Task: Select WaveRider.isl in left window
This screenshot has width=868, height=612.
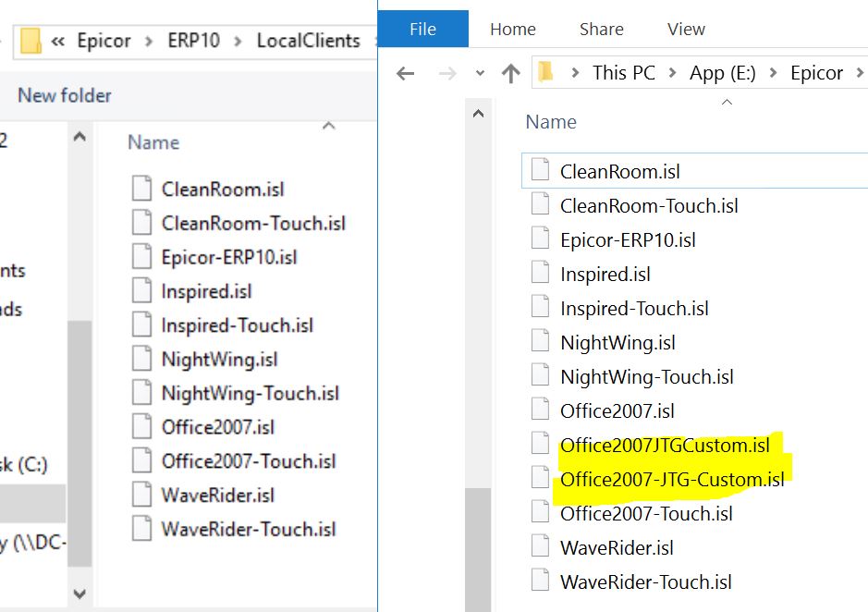Action: click(217, 496)
